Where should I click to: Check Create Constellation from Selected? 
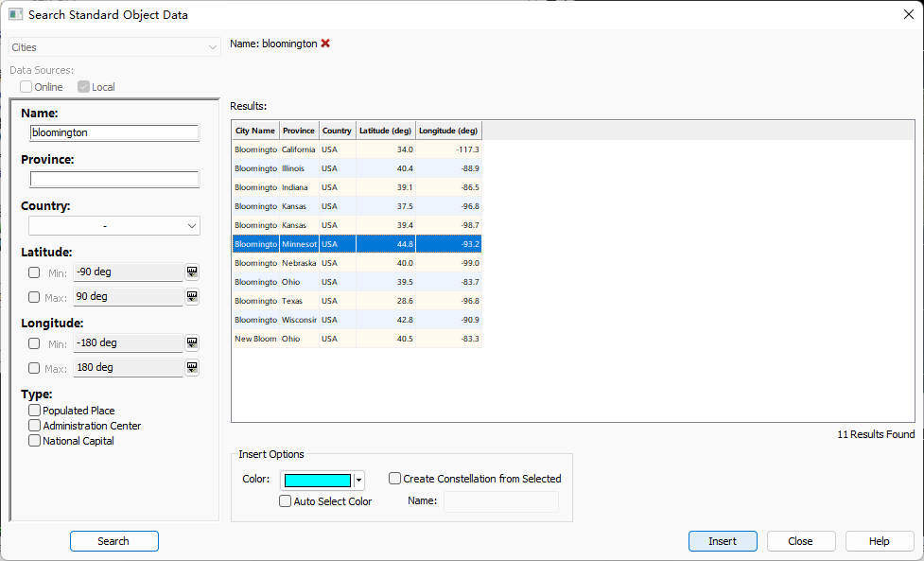point(395,479)
